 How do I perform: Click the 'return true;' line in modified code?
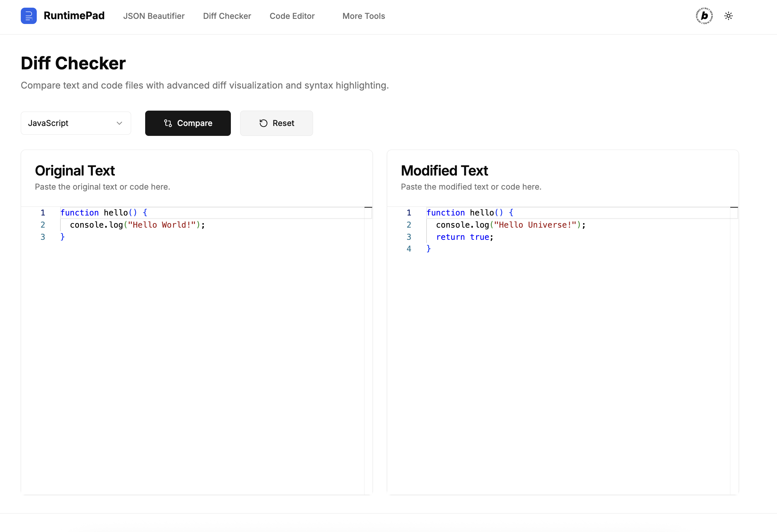point(464,237)
